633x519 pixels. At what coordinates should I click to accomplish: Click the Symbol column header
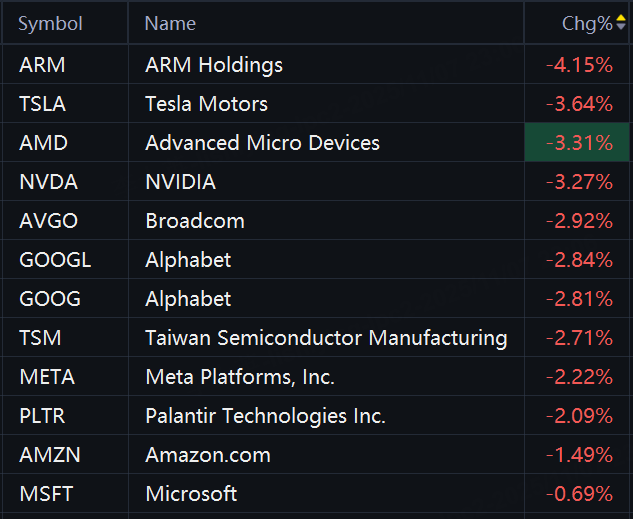click(x=50, y=23)
